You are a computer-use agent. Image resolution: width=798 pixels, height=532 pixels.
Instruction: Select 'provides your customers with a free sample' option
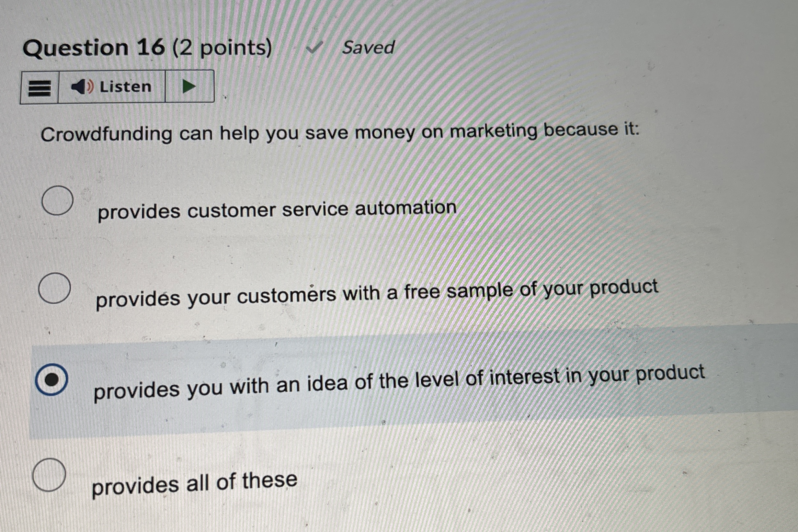pyautogui.click(x=55, y=288)
